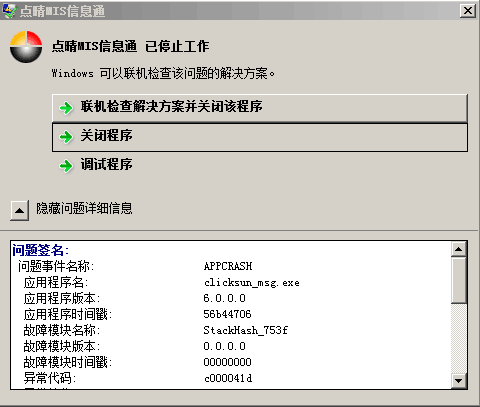Image resolution: width=480 pixels, height=407 pixels.
Task: Click green arrow next to 调试程序
Action: tap(66, 166)
